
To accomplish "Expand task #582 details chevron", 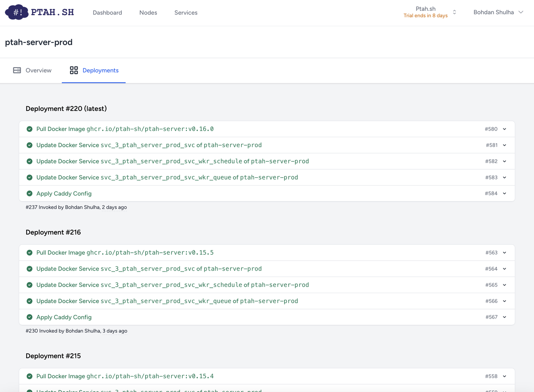I will coord(504,161).
